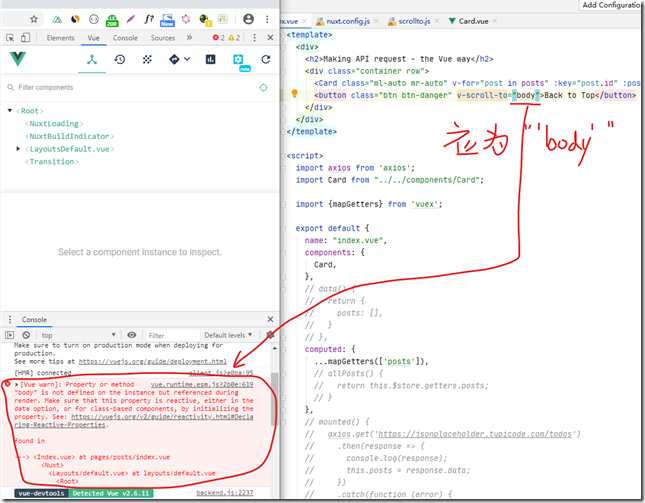Switch to the scrollto.js editor tab

pos(414,21)
